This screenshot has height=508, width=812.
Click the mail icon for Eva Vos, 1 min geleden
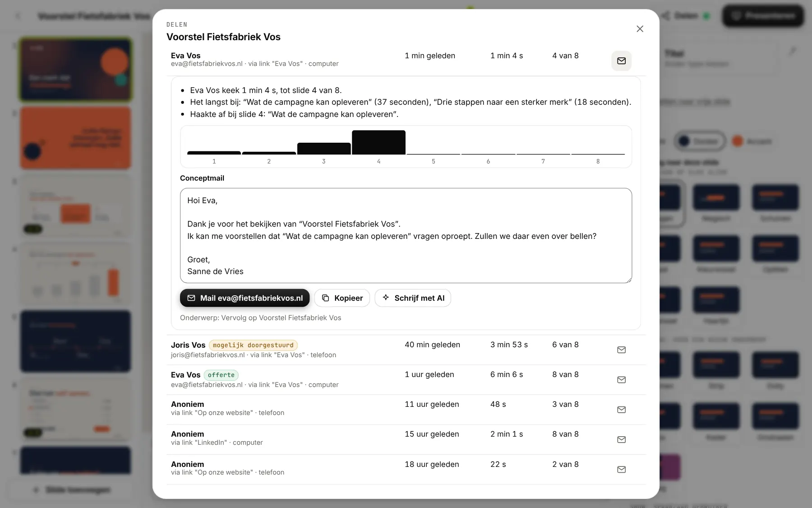click(x=621, y=61)
